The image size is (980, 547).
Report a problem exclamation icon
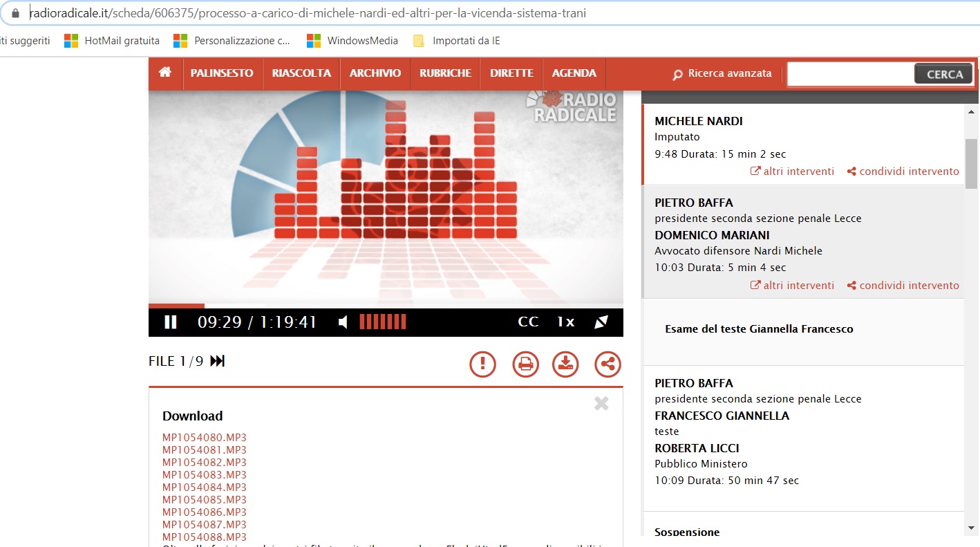coord(483,364)
